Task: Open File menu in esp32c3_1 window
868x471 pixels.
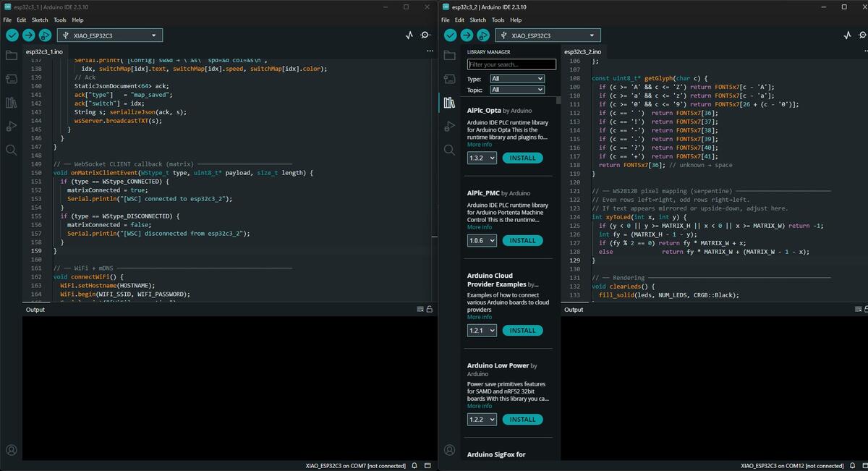Action: click(7, 20)
